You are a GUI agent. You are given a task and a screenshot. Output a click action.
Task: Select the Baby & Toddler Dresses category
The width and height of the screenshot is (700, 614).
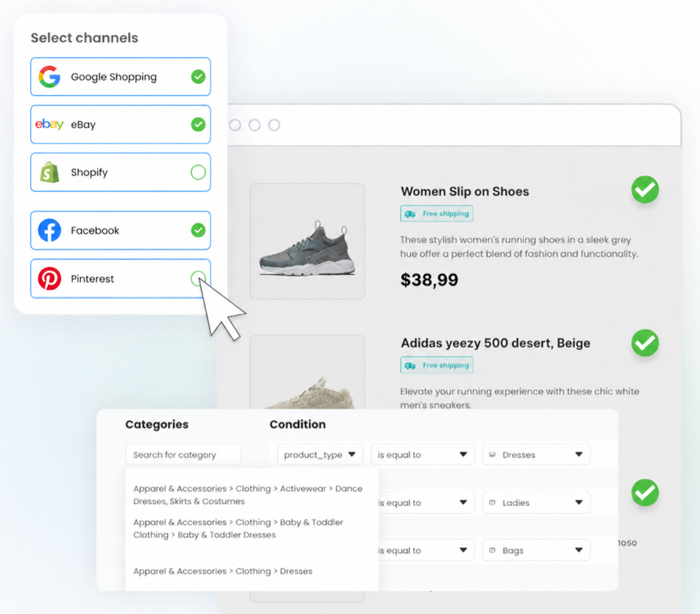tap(238, 528)
